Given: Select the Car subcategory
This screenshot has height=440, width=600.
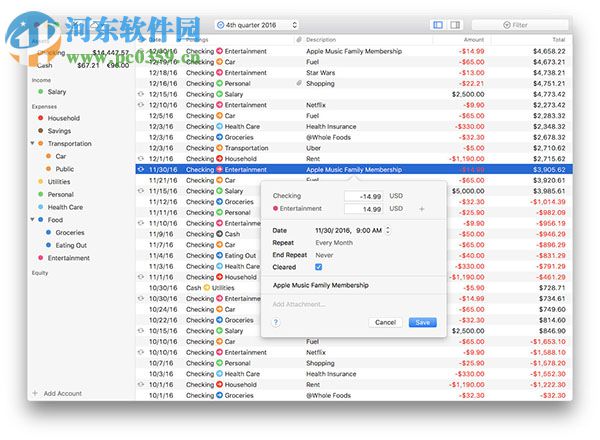Looking at the screenshot, I should tap(60, 156).
